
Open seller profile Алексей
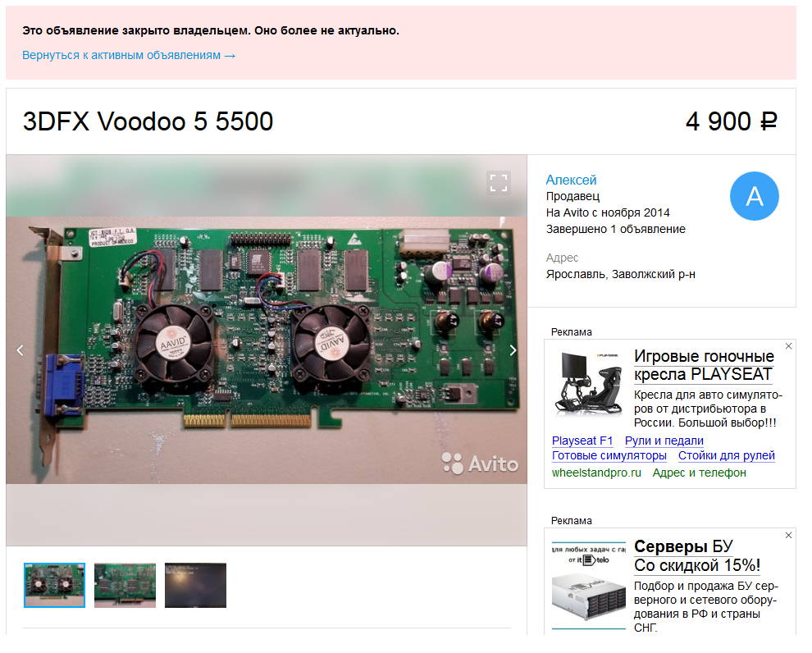point(571,180)
